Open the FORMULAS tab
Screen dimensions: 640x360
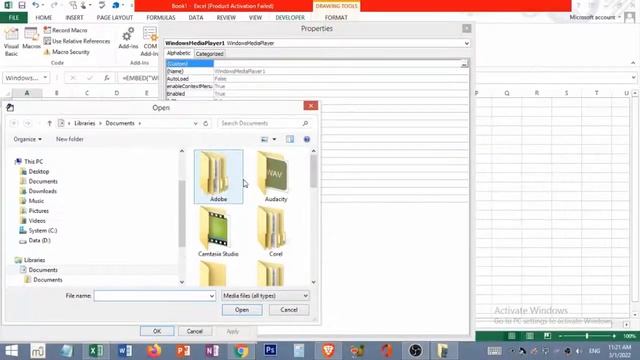tap(161, 18)
